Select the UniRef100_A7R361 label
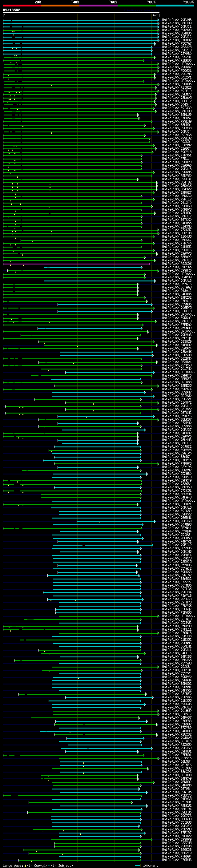 tap(177, 155)
